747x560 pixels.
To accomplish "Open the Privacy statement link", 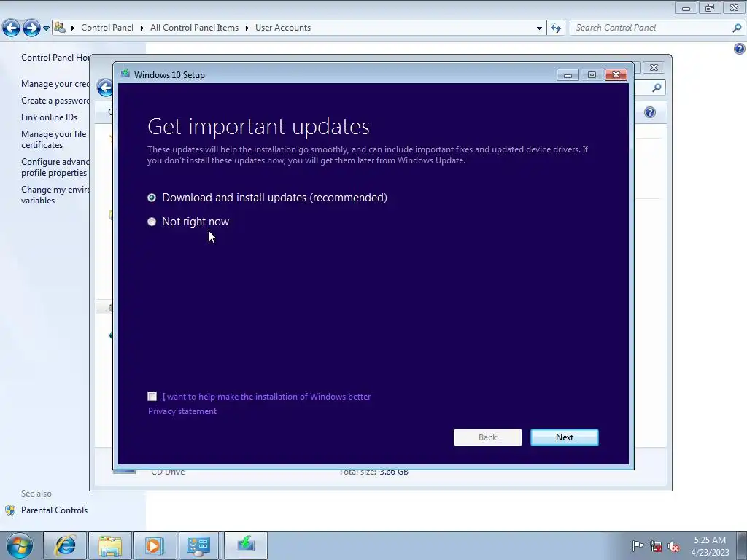I will (x=182, y=411).
